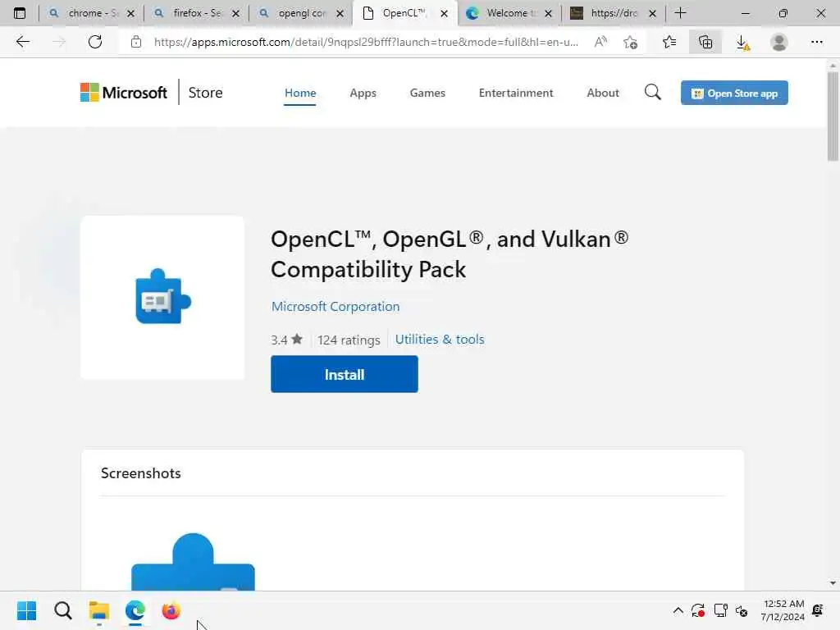Open the sync tray icon with red dot
This screenshot has width=840, height=630.
pos(698,610)
